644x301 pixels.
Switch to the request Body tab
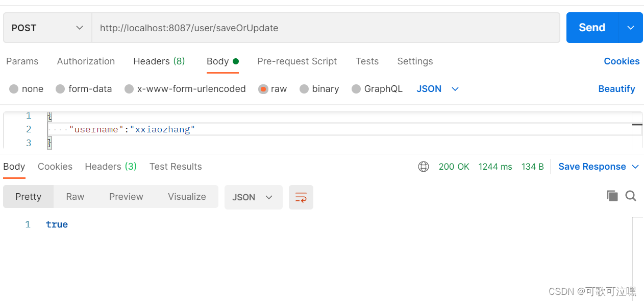222,61
